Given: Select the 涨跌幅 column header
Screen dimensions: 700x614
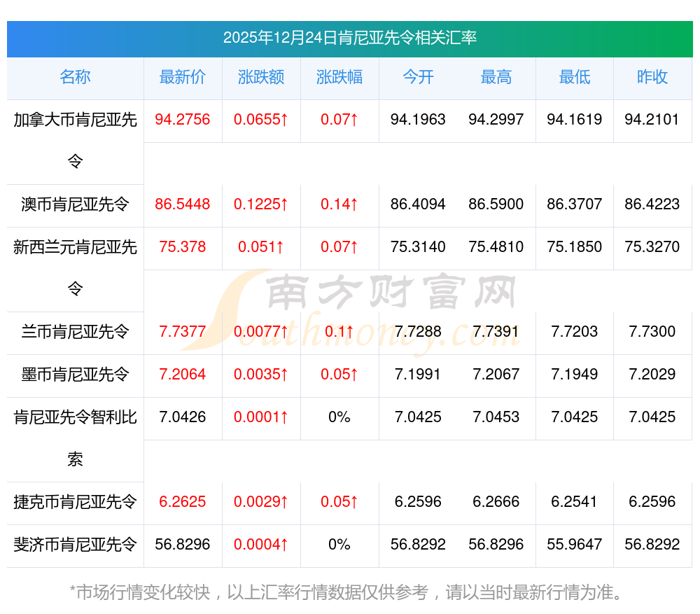Looking at the screenshot, I should [339, 77].
